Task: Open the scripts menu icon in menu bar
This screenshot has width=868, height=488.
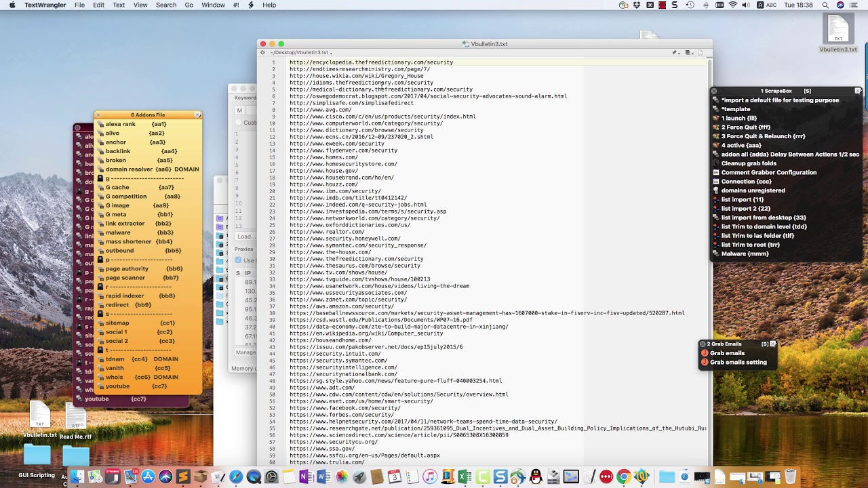Action: pos(251,5)
